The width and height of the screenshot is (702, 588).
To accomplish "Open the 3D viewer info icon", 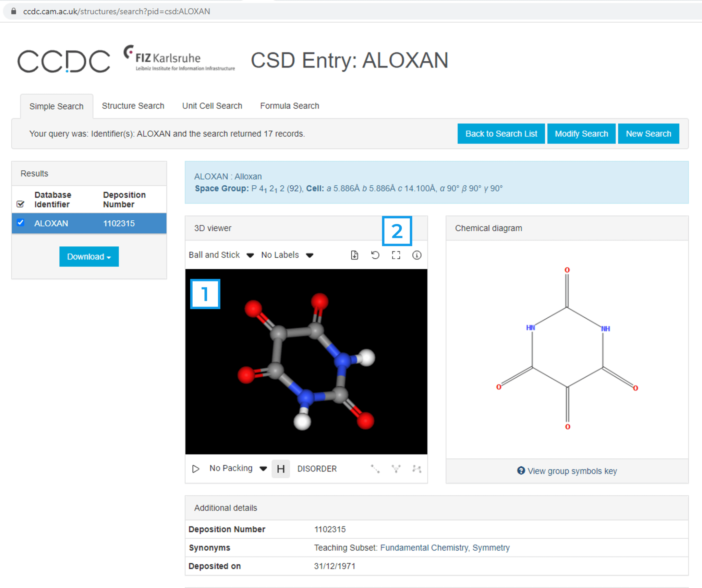I will point(416,255).
